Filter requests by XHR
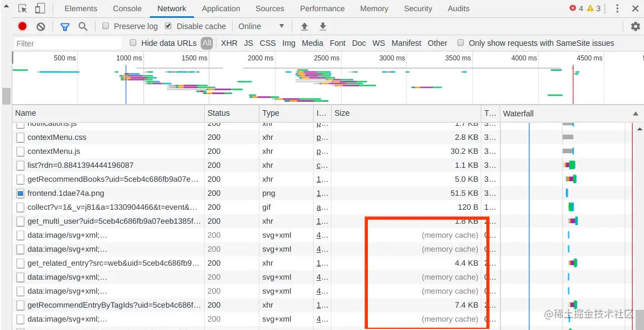This screenshot has height=330, width=644. click(229, 43)
